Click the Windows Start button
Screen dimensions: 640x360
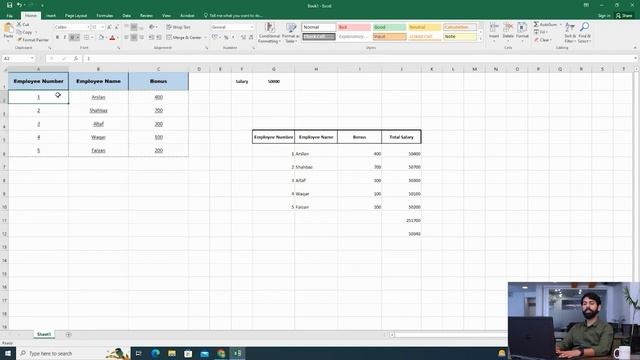coord(8,353)
